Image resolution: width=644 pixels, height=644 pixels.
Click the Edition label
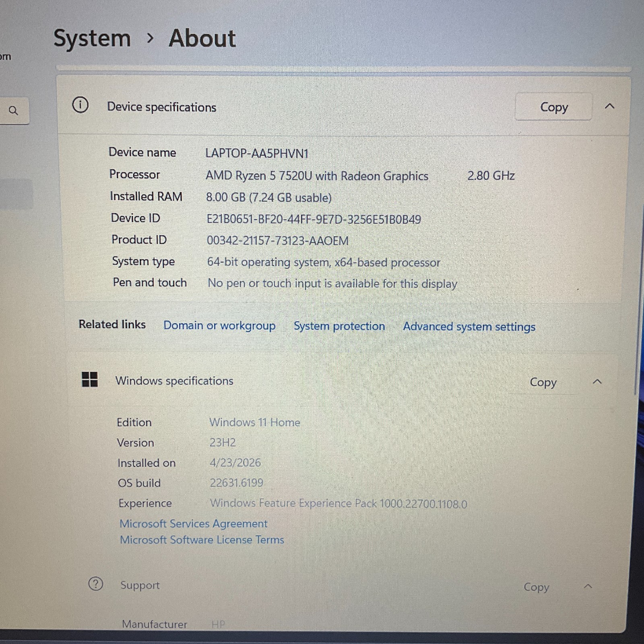134,422
